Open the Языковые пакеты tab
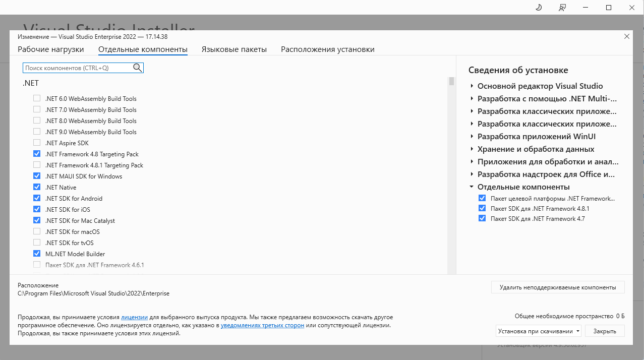 click(234, 49)
